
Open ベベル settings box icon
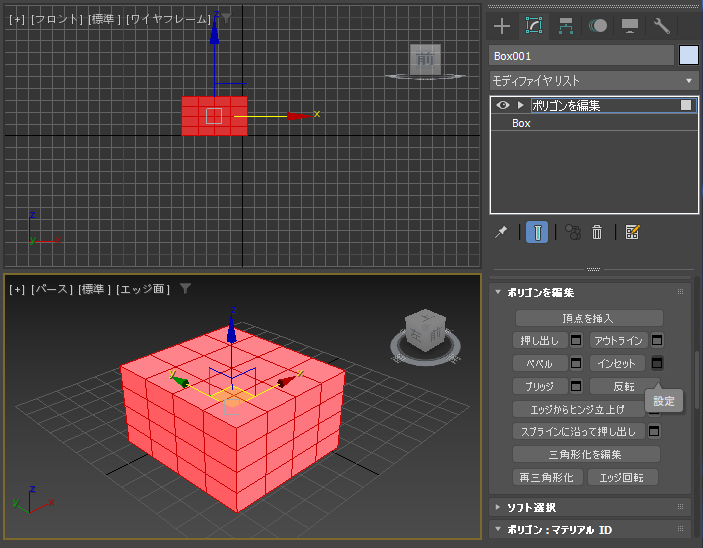point(576,363)
